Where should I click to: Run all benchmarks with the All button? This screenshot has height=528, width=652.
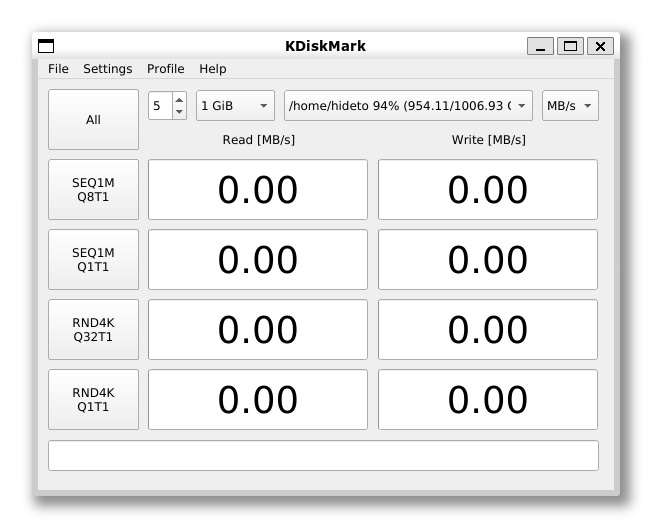(x=93, y=119)
